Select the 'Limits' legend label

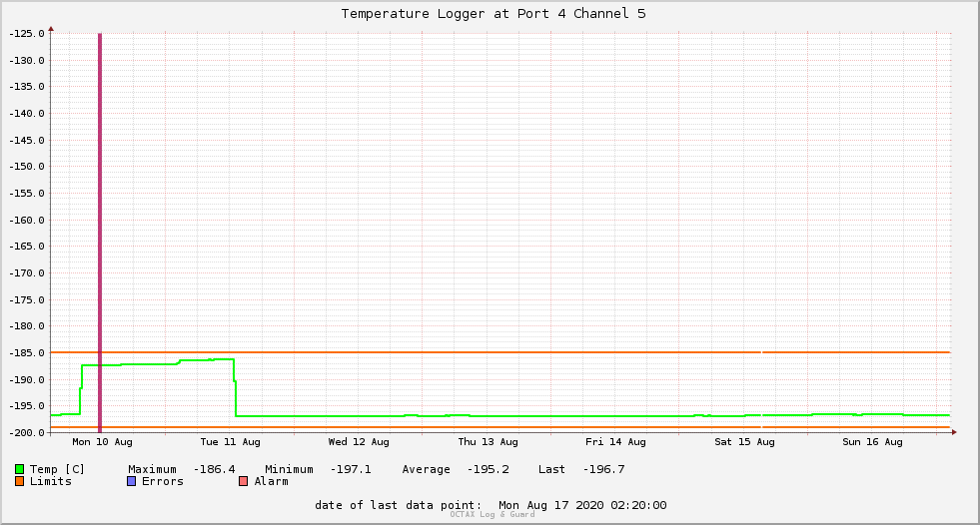pos(51,481)
